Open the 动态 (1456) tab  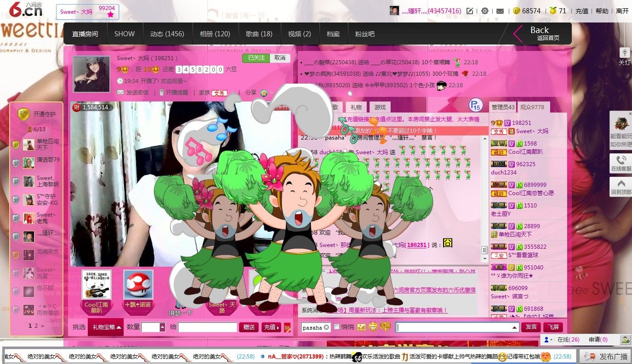[x=167, y=34]
